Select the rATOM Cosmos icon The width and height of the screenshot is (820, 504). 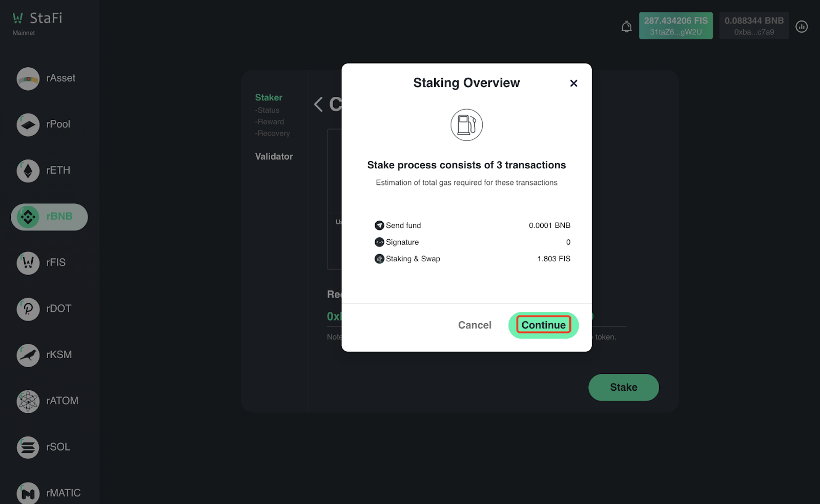pyautogui.click(x=28, y=402)
